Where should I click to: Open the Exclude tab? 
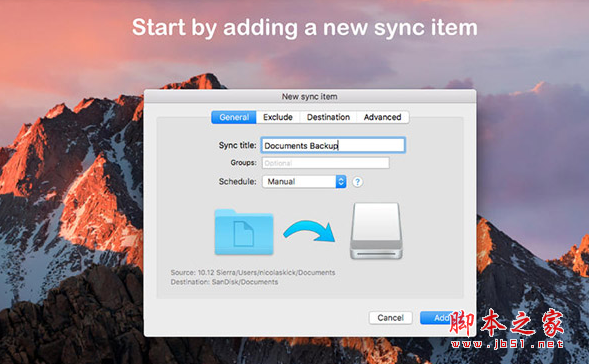click(278, 117)
